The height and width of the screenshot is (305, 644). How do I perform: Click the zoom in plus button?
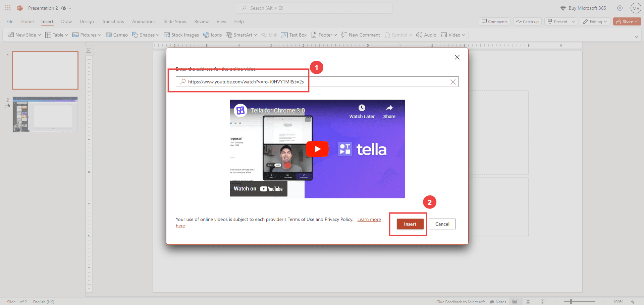pos(603,302)
